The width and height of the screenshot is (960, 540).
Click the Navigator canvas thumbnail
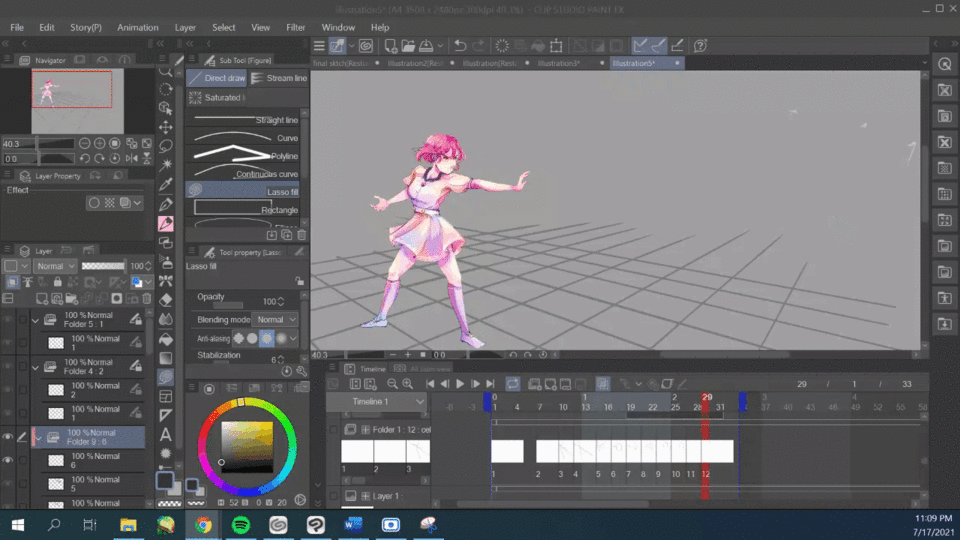point(78,101)
